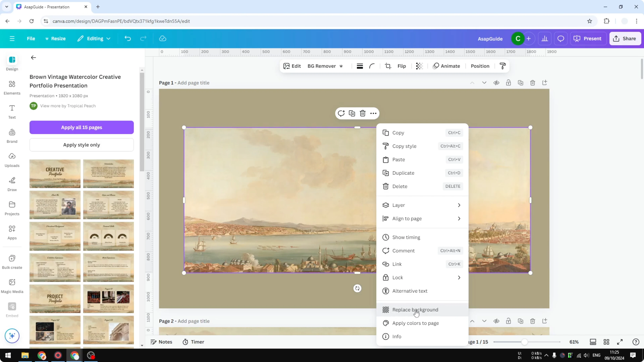The width and height of the screenshot is (644, 362).
Task: Open the Brand sidebar panel
Action: click(12, 136)
